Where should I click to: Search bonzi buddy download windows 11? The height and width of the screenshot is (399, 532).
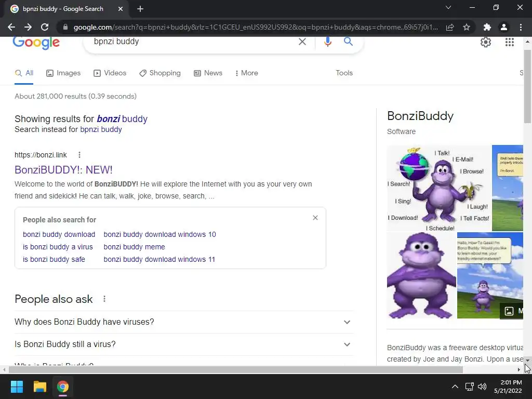[x=159, y=260]
